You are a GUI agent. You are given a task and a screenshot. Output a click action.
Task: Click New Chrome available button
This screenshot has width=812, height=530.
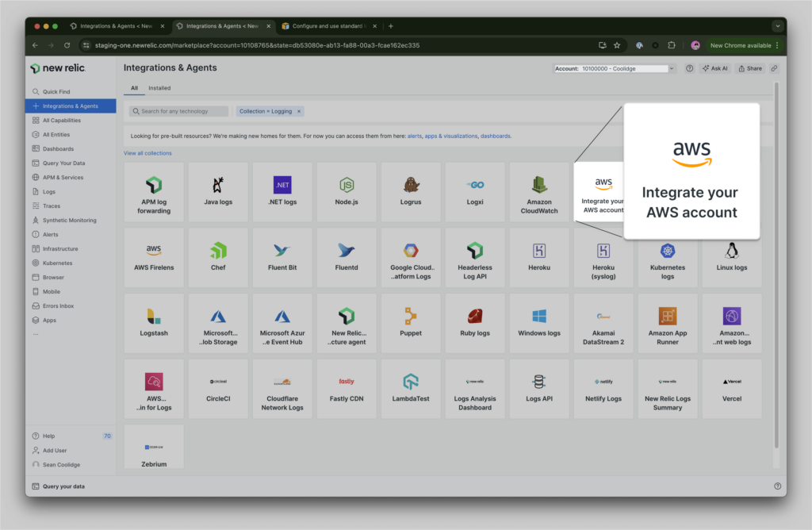[x=744, y=45]
